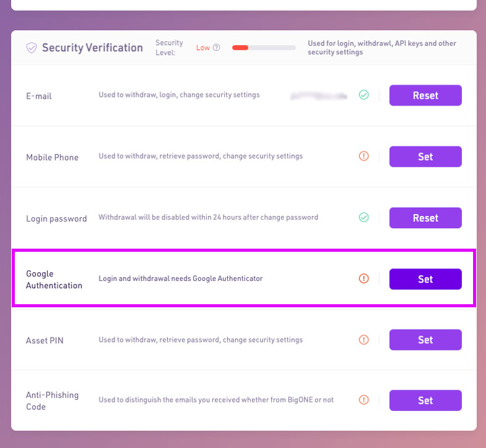Click the Anti-Phishing Code warning icon
The height and width of the screenshot is (448, 486).
364,400
